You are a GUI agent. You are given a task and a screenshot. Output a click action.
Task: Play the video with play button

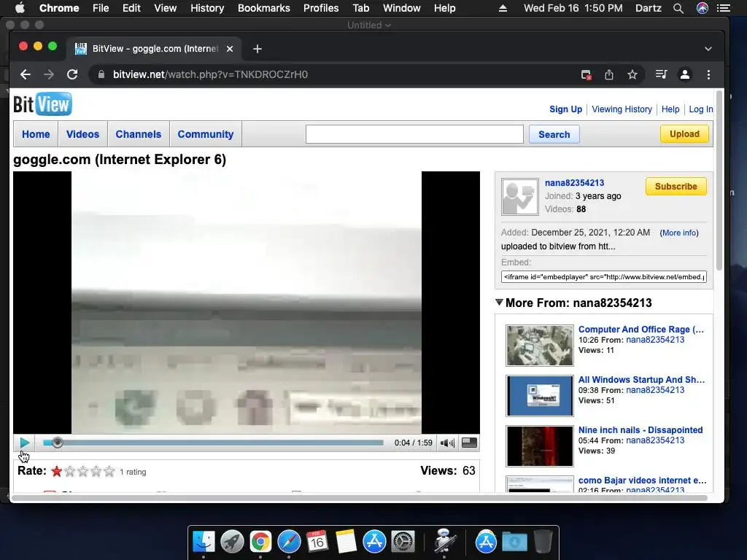pos(24,443)
